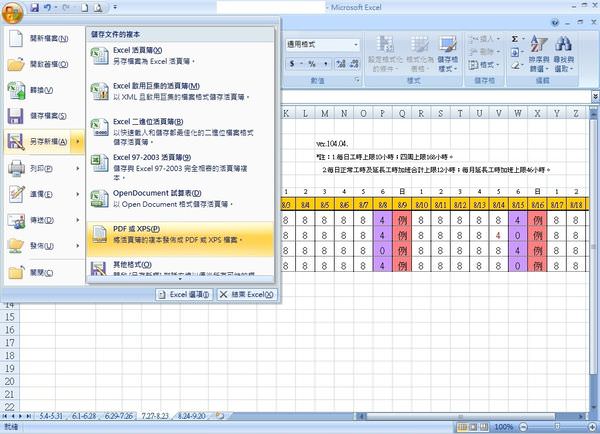The width and height of the screenshot is (600, 434).
Task: Select PDF 或 XPS(P) option
Action: [x=180, y=239]
